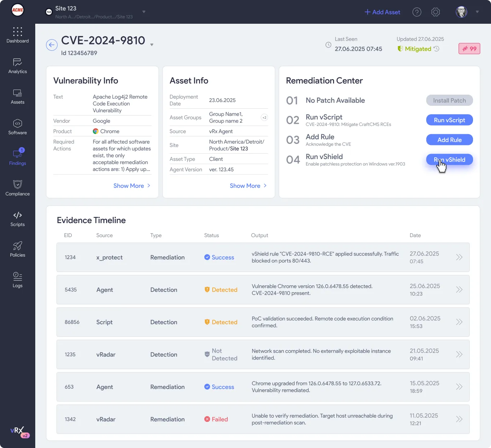This screenshot has height=448, width=491.
Task: Click 'ver. 123.45' agent version value
Action: pyautogui.click(x=221, y=169)
